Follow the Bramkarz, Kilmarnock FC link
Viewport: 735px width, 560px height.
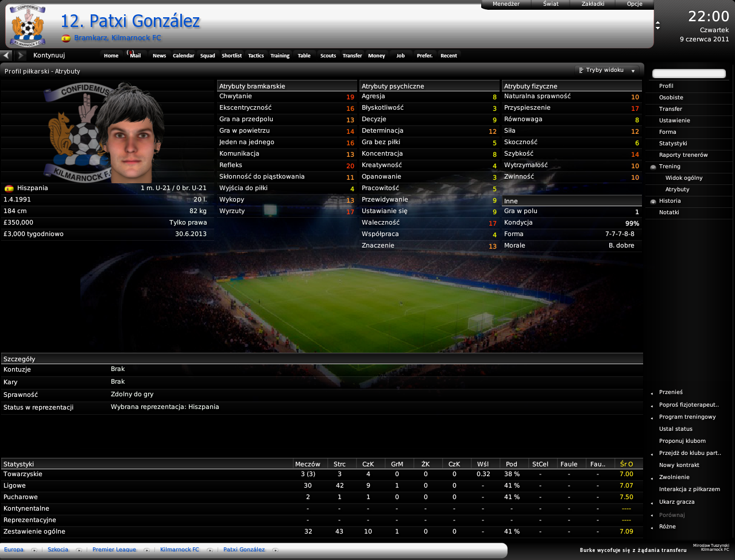point(117,38)
